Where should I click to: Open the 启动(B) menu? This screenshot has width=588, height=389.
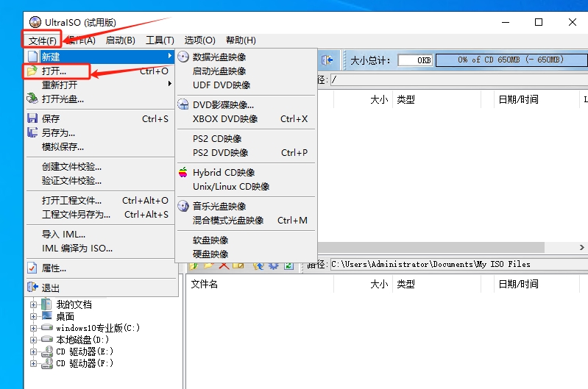click(120, 40)
